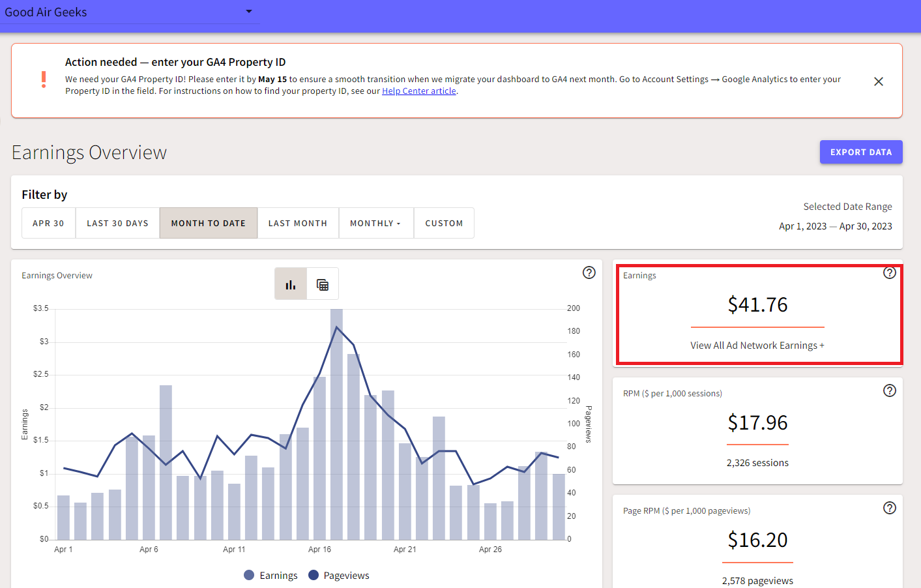921x588 pixels.
Task: Open help for the Page RPM card
Action: (890, 508)
